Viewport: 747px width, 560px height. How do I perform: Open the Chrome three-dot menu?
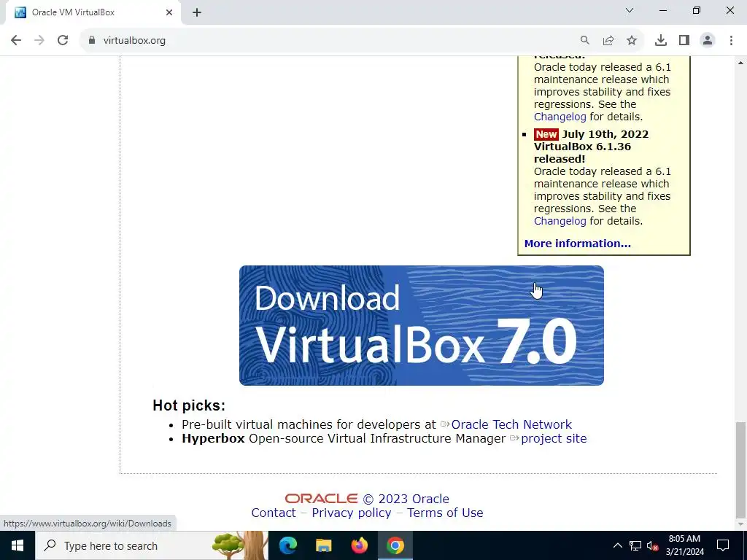click(731, 41)
